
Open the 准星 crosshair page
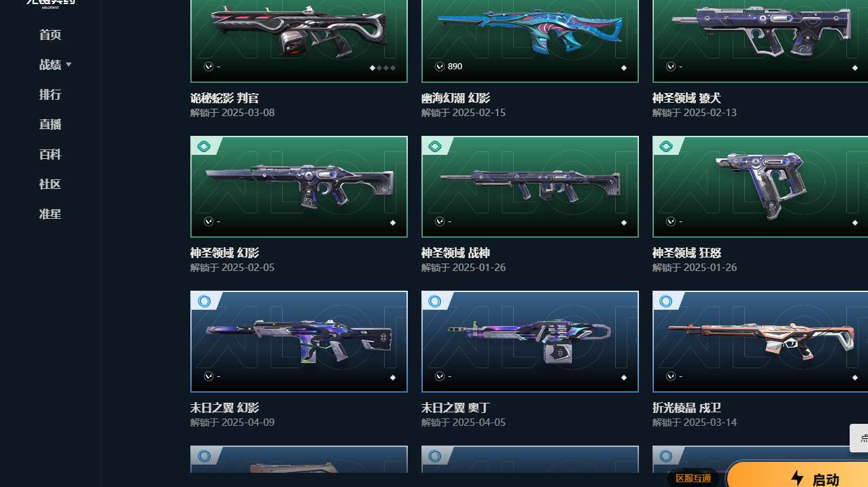pyautogui.click(x=50, y=214)
